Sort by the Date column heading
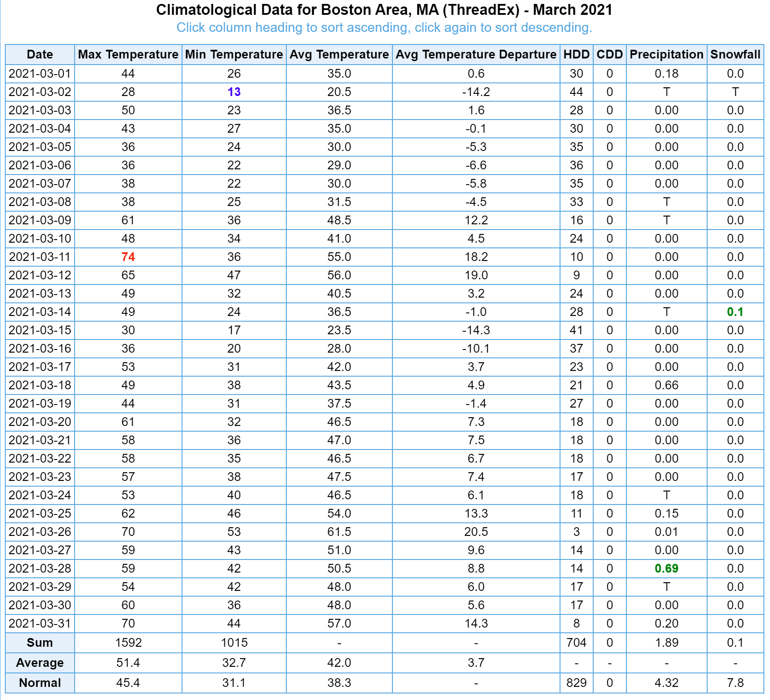 click(40, 55)
